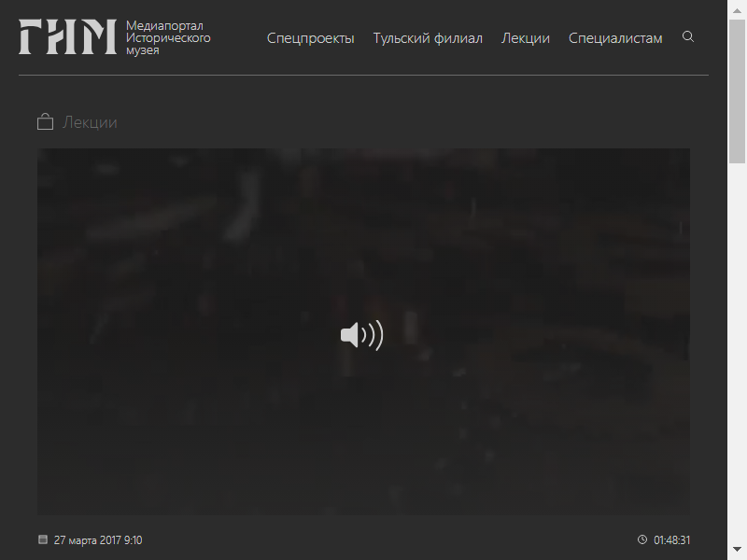The height and width of the screenshot is (560, 747).
Task: Go to Тульский филиал section
Action: tap(428, 38)
